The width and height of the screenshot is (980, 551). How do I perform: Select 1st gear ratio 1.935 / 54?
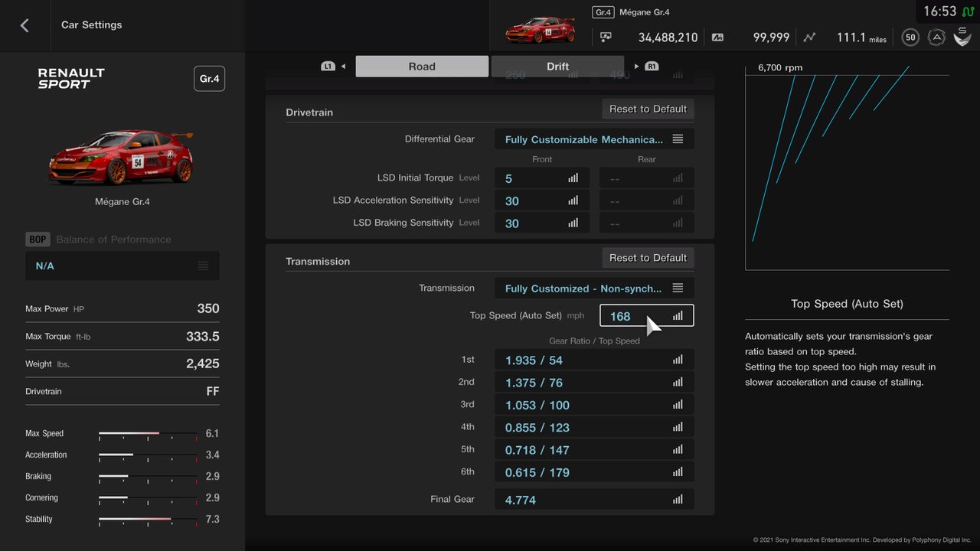(595, 360)
